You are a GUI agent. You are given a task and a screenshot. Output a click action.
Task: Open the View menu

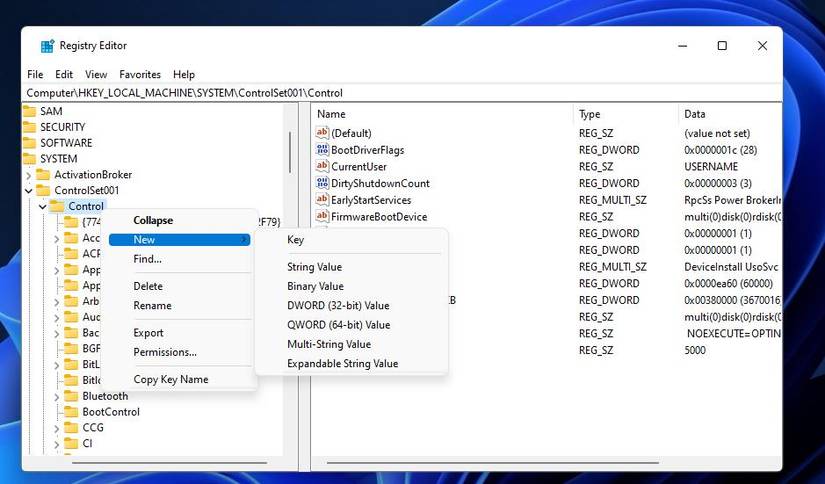point(96,74)
